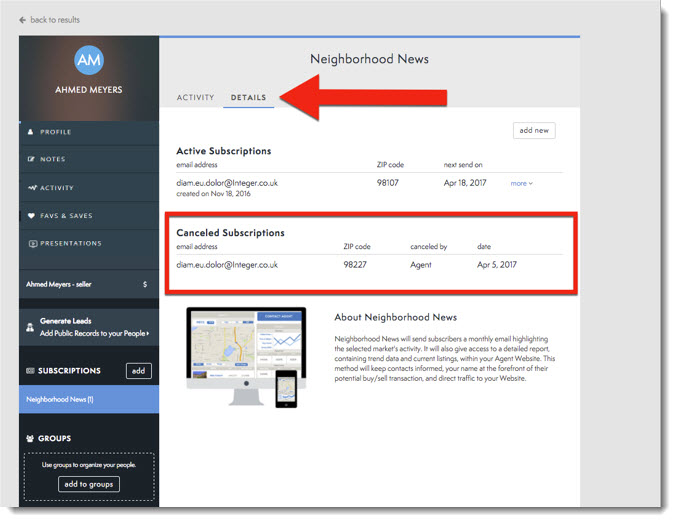Viewport: 676px width, 522px height.
Task: Expand the more dropdown for 98107 subscription
Action: click(x=522, y=184)
